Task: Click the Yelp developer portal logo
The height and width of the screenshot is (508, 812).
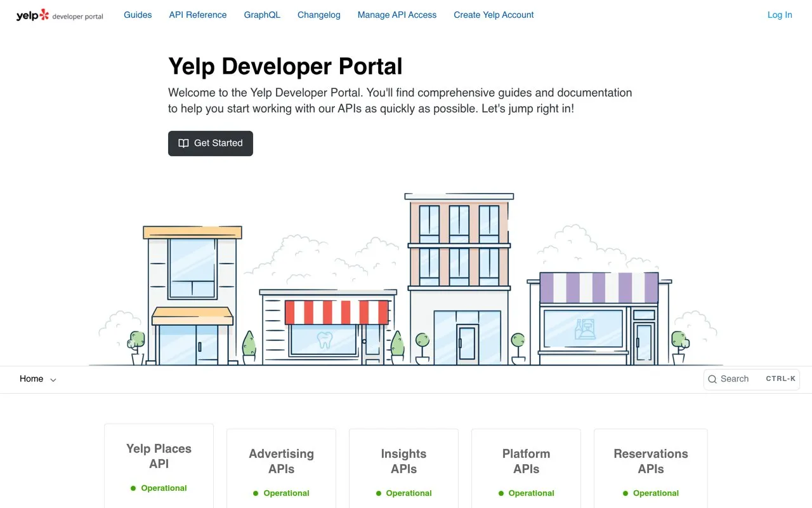Action: pyautogui.click(x=60, y=15)
